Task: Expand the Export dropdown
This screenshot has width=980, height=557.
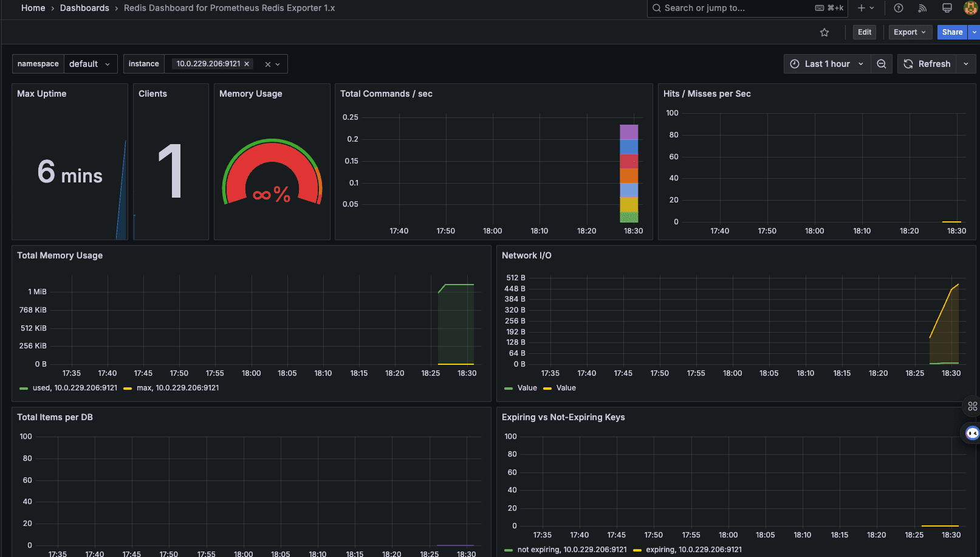Action: tap(910, 32)
